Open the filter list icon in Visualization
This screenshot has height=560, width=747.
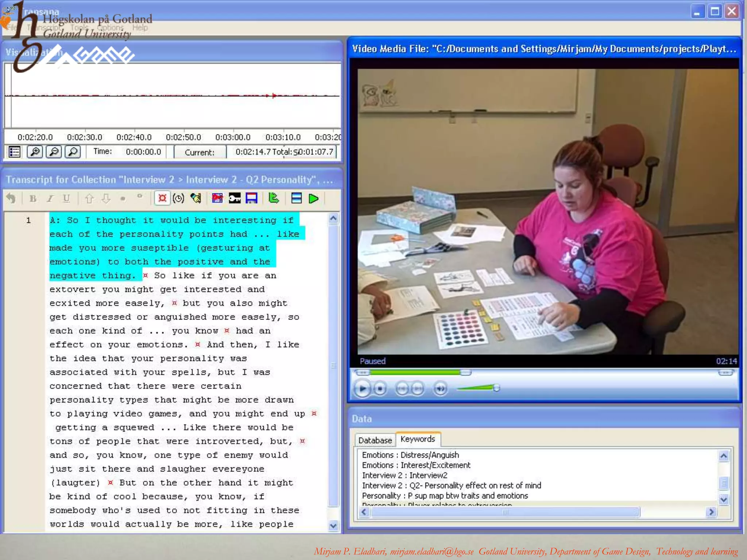coord(15,152)
